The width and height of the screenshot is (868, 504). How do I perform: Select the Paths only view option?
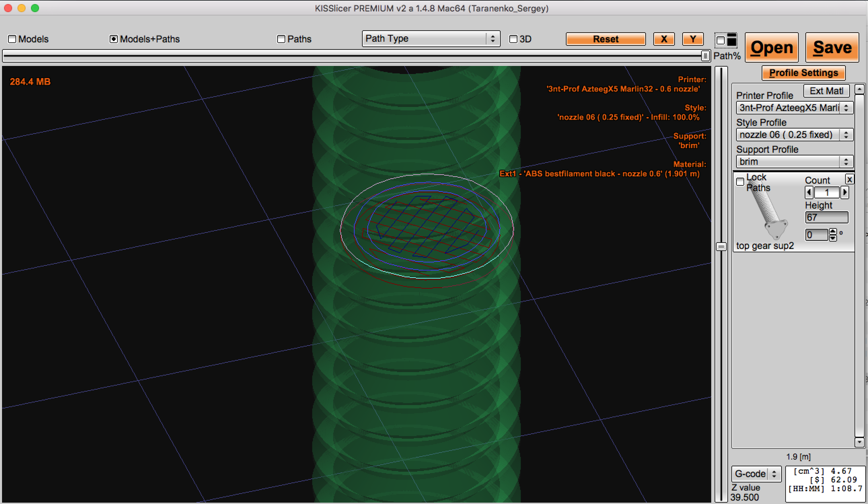pos(281,39)
